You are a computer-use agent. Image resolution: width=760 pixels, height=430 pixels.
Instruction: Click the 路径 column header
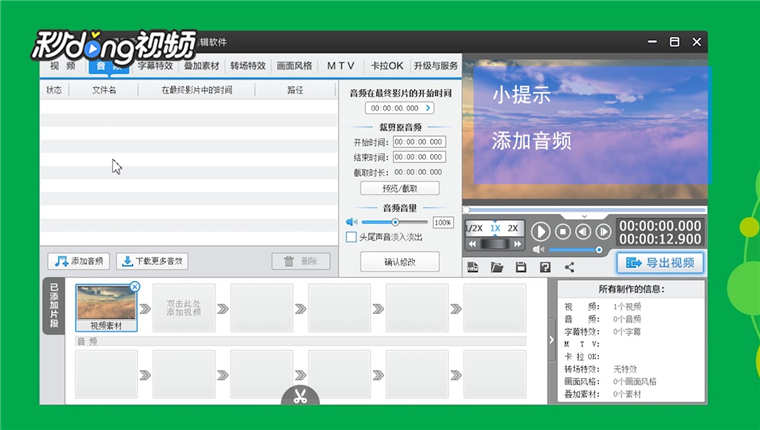295,90
